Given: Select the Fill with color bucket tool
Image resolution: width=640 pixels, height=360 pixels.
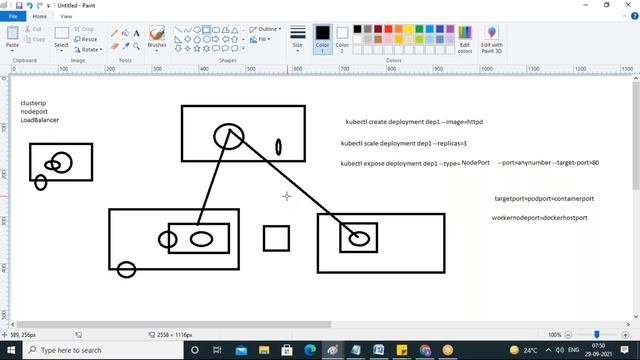Looking at the screenshot, I should point(126,33).
